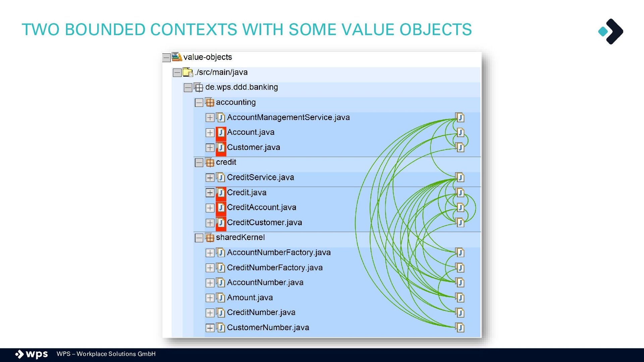Expand the CreditNumber.java node
Image resolution: width=644 pixels, height=362 pixels.
point(210,313)
